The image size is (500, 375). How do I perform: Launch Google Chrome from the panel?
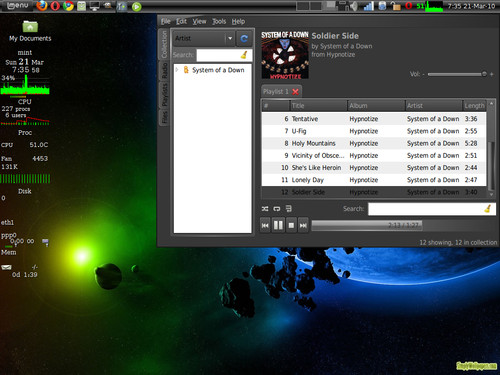coord(69,6)
